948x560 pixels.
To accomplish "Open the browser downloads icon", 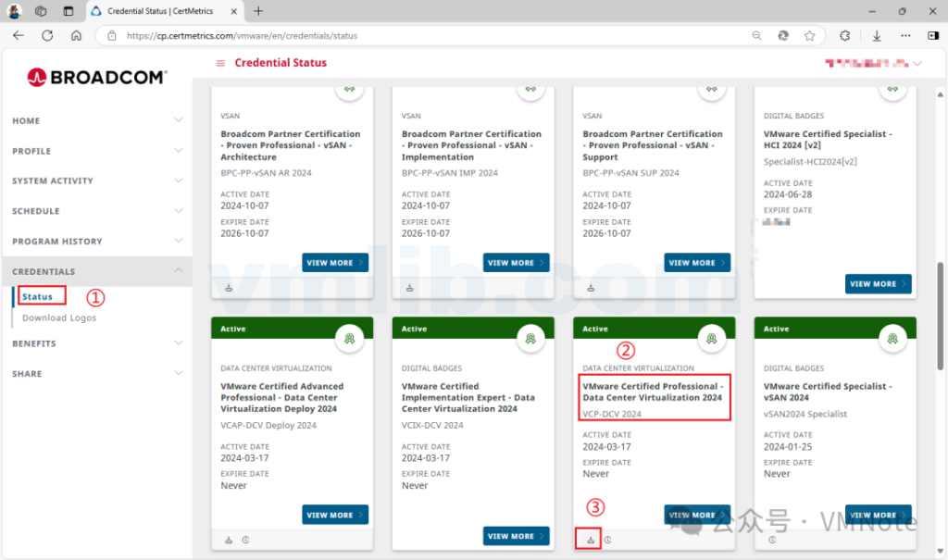I will 876,36.
